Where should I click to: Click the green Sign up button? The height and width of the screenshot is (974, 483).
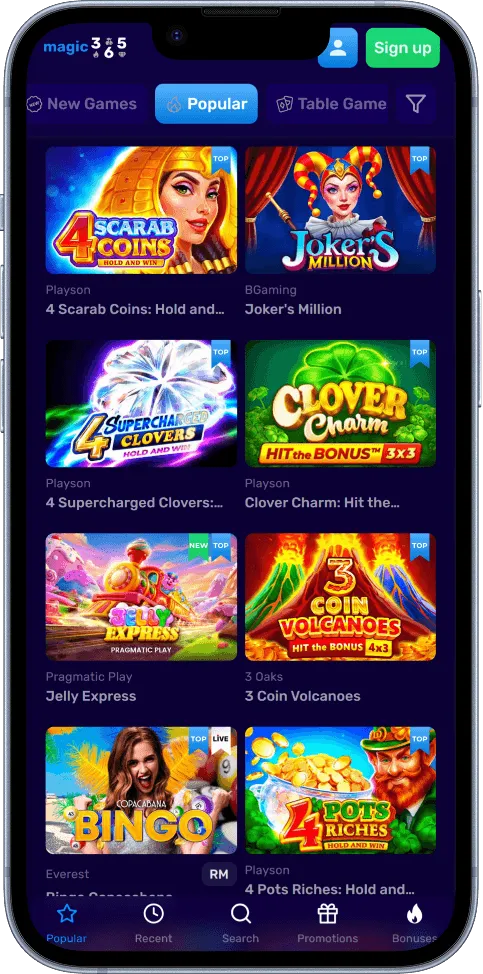402,48
